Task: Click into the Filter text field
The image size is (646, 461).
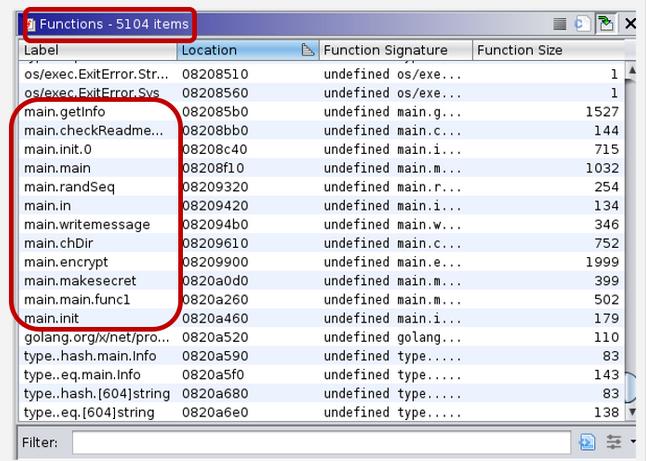Action: tap(320, 442)
